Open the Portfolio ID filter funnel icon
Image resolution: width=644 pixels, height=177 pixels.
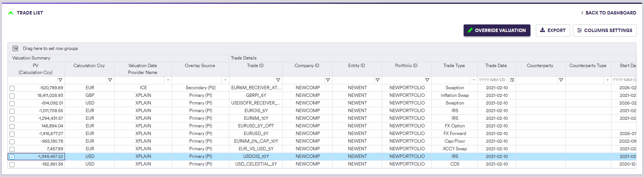point(427,80)
